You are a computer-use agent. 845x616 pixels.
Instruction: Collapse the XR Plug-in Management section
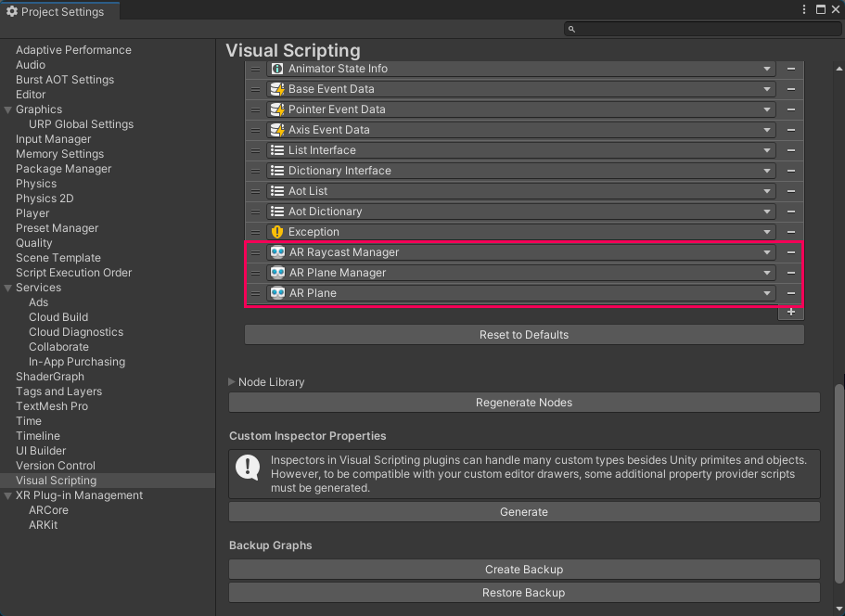(x=8, y=495)
